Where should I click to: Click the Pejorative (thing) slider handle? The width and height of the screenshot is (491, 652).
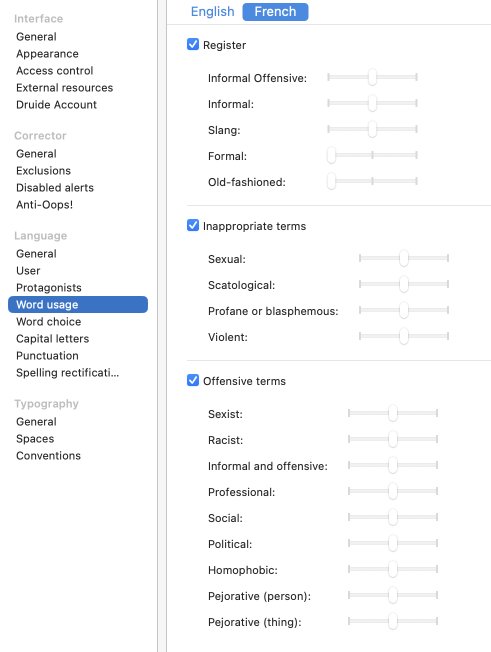click(x=393, y=622)
